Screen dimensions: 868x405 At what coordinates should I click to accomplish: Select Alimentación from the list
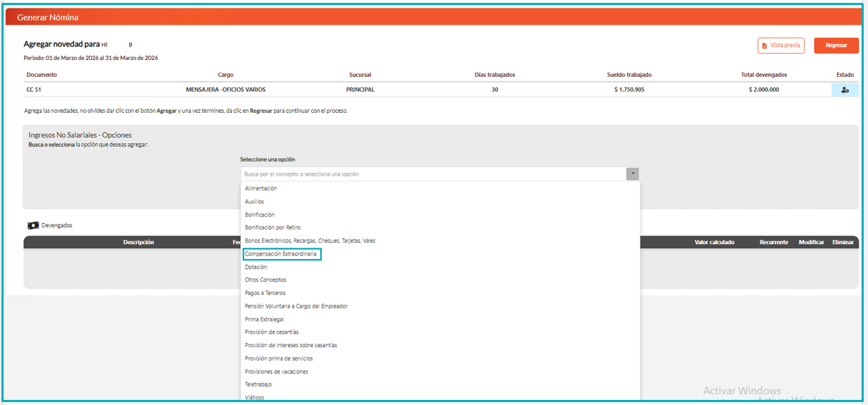click(x=260, y=188)
